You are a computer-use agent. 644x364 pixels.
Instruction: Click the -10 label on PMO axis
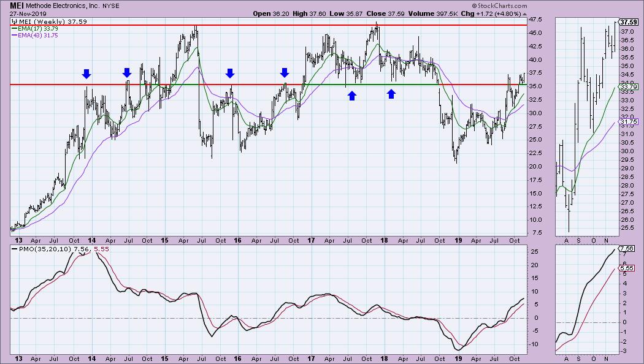coord(533,344)
